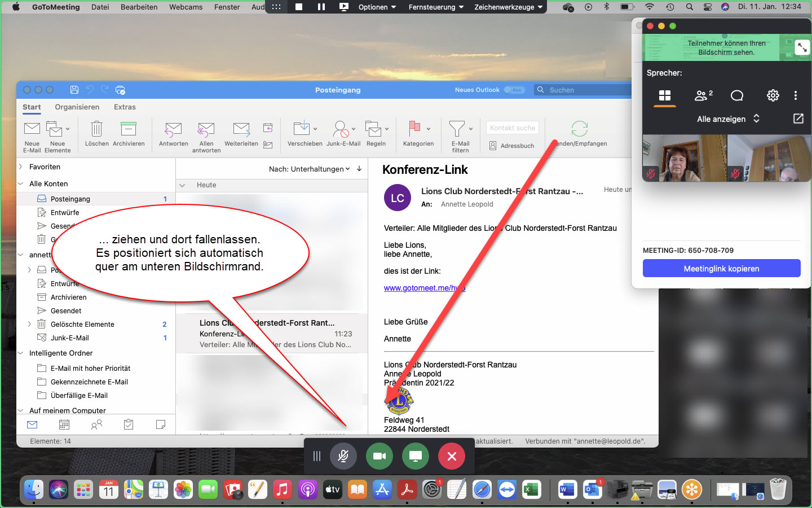Select the Start ribbon tab
Screen dimensions: 812x508
coord(32,107)
